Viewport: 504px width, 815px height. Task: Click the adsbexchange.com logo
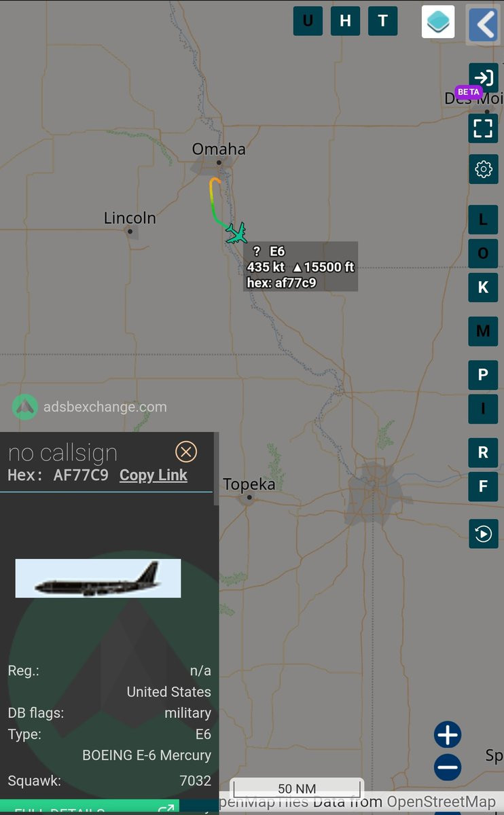(x=89, y=407)
